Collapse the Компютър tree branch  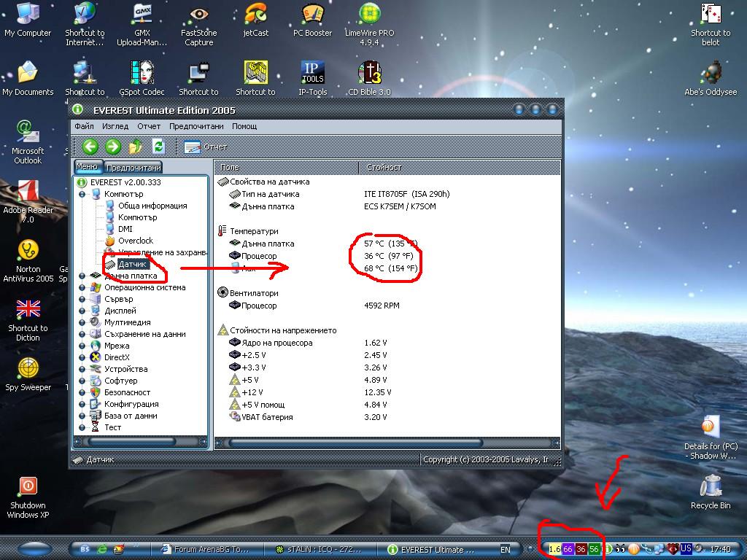pos(82,194)
